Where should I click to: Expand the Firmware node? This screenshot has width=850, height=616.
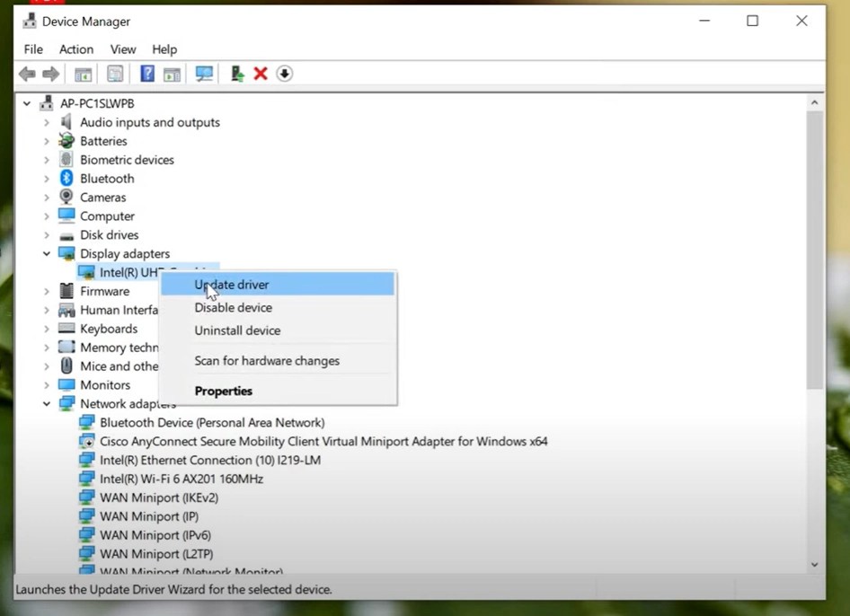(x=47, y=292)
